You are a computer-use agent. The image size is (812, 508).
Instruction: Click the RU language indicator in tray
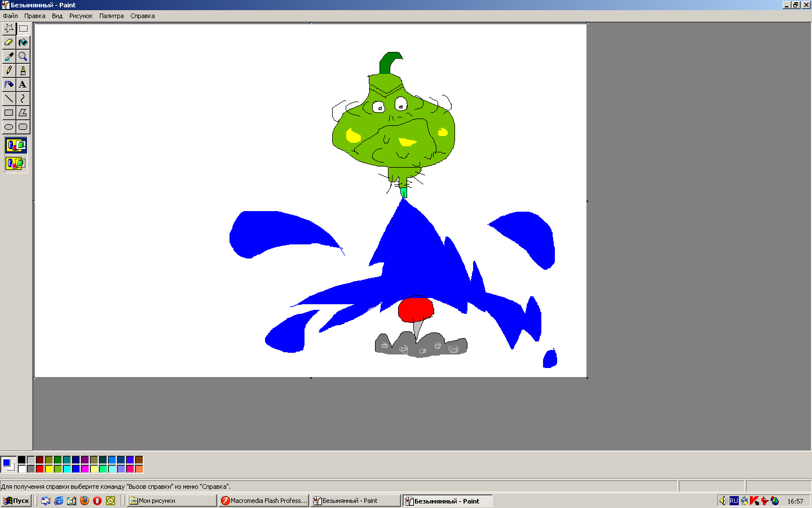[734, 501]
